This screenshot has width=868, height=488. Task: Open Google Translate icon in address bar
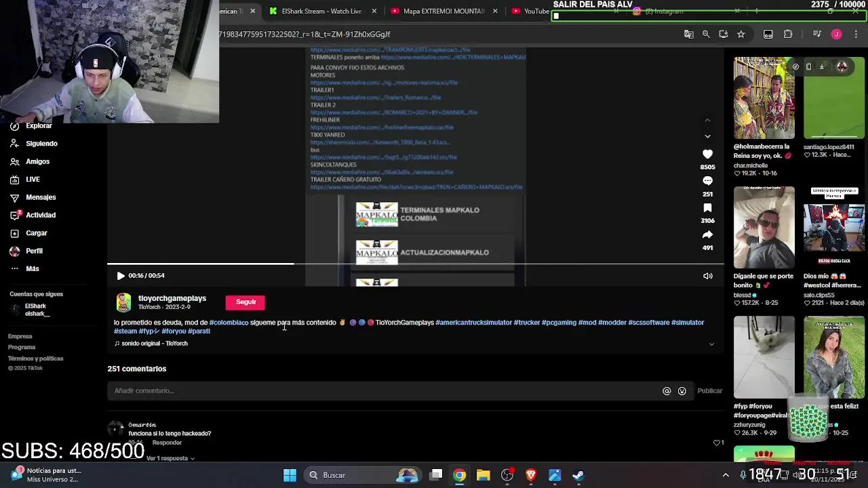click(689, 34)
